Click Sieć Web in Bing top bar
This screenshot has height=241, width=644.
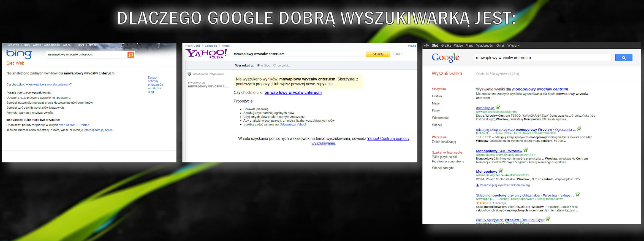[13, 45]
